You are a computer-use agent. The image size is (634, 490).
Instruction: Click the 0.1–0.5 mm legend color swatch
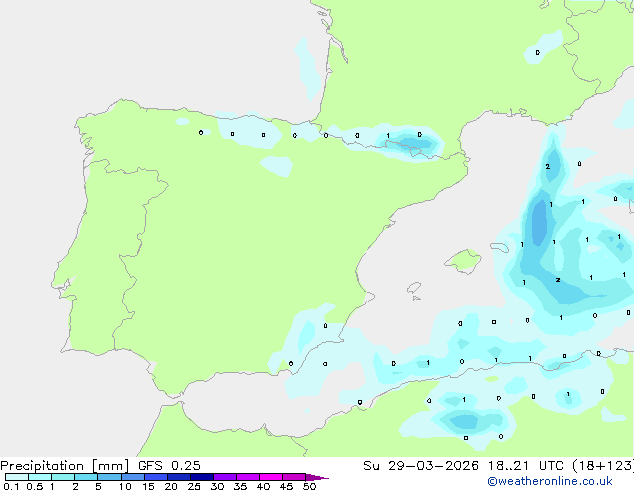(17, 477)
